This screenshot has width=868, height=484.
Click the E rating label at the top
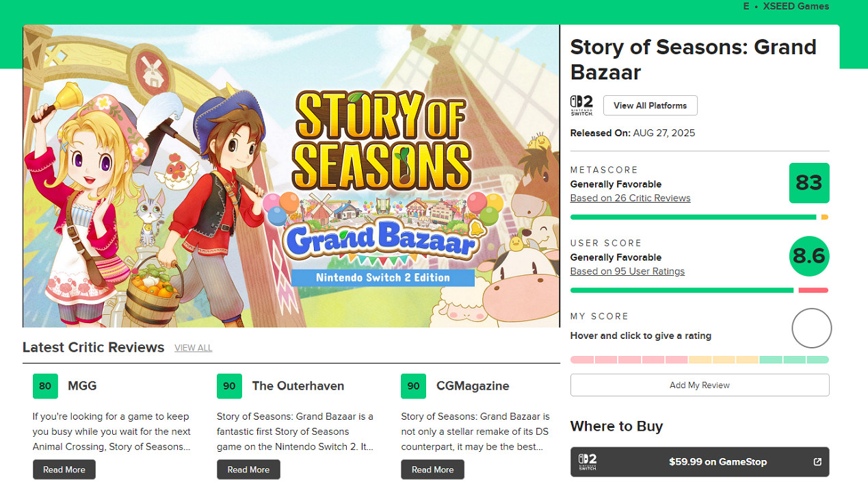(x=745, y=6)
